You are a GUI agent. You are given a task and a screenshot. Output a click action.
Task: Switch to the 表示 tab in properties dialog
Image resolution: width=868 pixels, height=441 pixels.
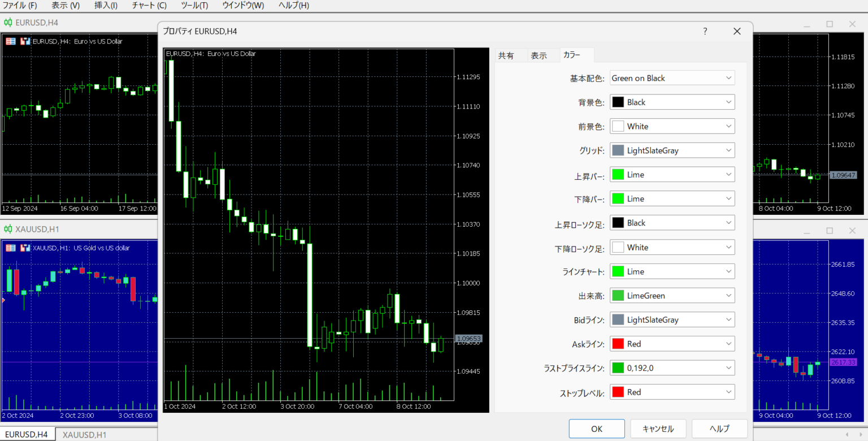pyautogui.click(x=539, y=55)
